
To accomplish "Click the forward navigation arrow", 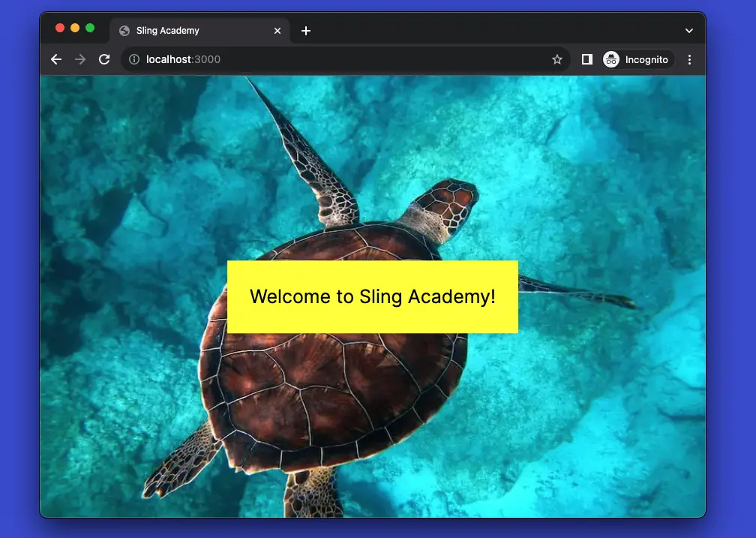I will point(80,59).
